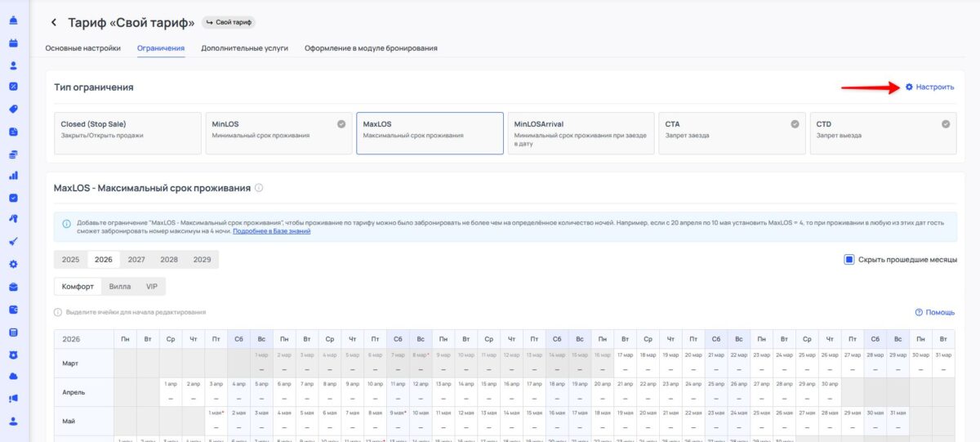
Task: Select Комфорт room category
Action: 78,287
